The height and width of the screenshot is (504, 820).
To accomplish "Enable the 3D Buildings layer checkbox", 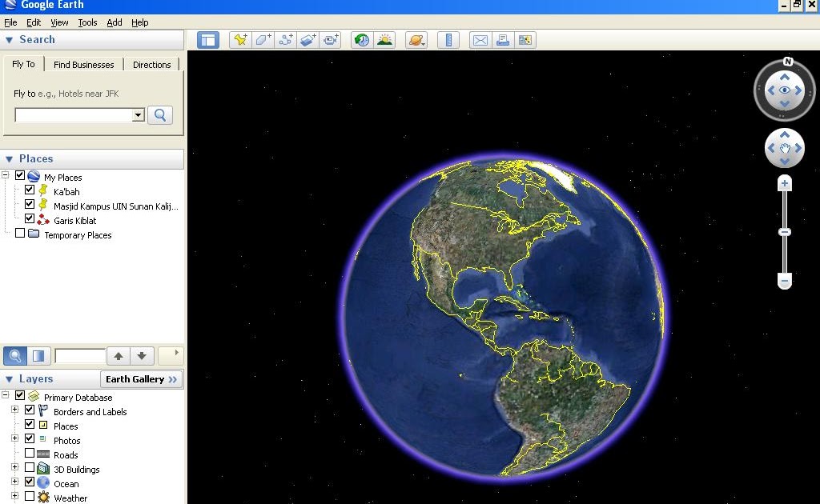I will point(30,467).
